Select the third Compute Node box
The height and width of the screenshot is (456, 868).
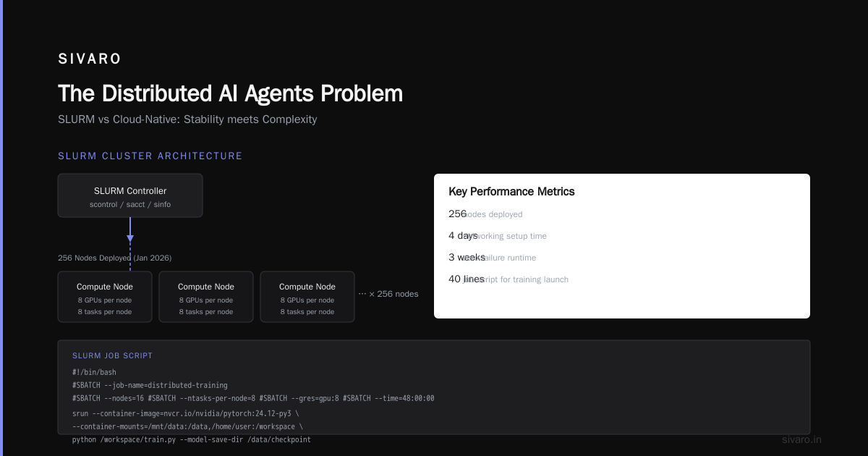pyautogui.click(x=307, y=297)
